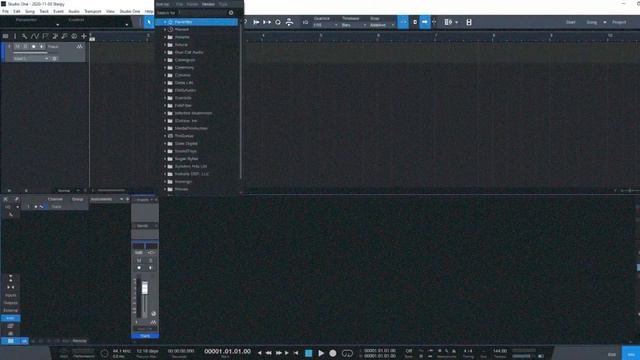Click the tempo value in transport
The image size is (640, 360).
tap(500, 351)
